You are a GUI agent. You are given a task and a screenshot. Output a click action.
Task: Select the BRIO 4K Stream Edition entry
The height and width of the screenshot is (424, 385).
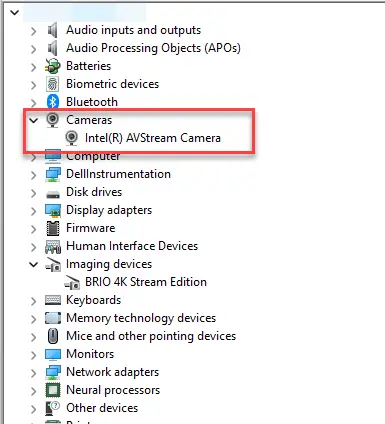(x=146, y=282)
